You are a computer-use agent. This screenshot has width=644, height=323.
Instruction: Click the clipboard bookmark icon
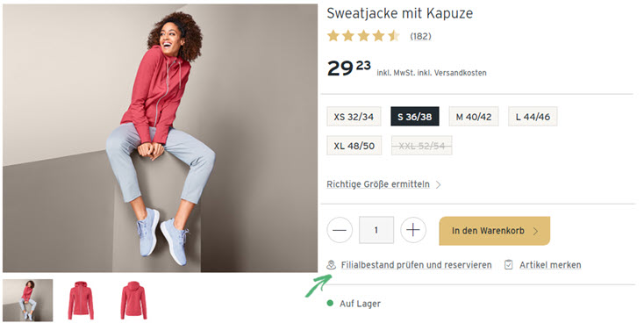[509, 265]
